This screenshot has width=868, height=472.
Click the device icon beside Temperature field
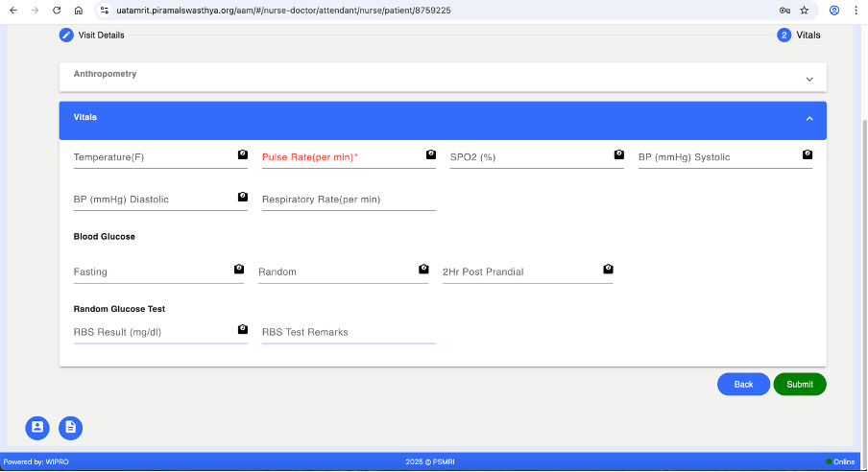243,154
